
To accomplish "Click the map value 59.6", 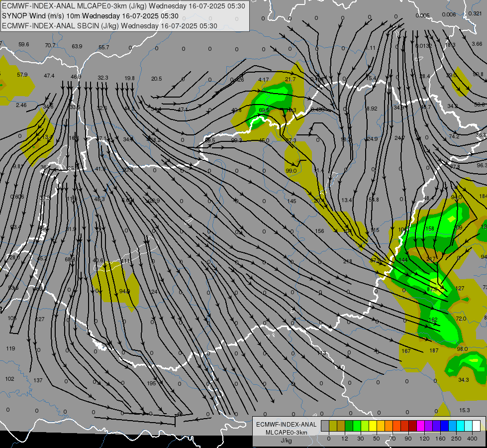I will pos(23,44).
